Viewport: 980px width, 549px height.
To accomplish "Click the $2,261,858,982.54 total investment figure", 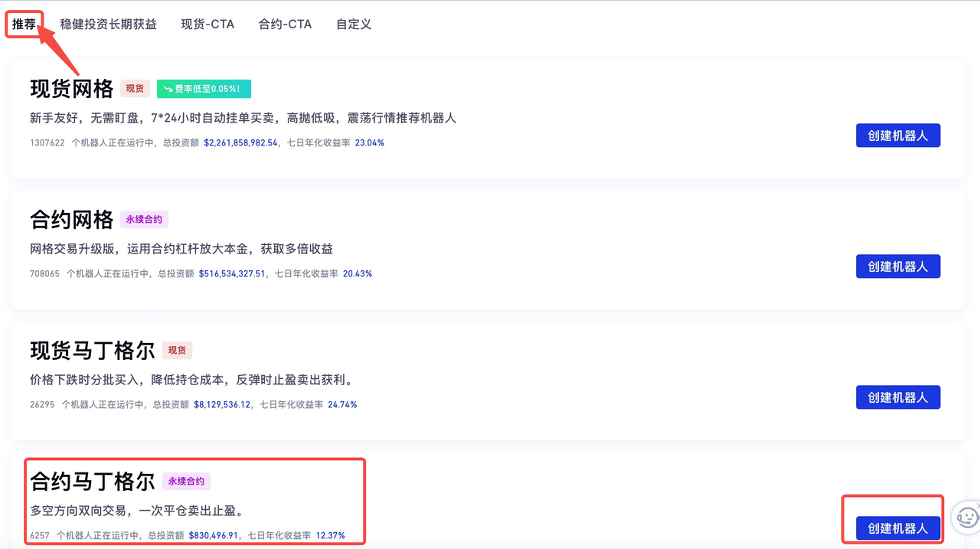I will point(240,142).
